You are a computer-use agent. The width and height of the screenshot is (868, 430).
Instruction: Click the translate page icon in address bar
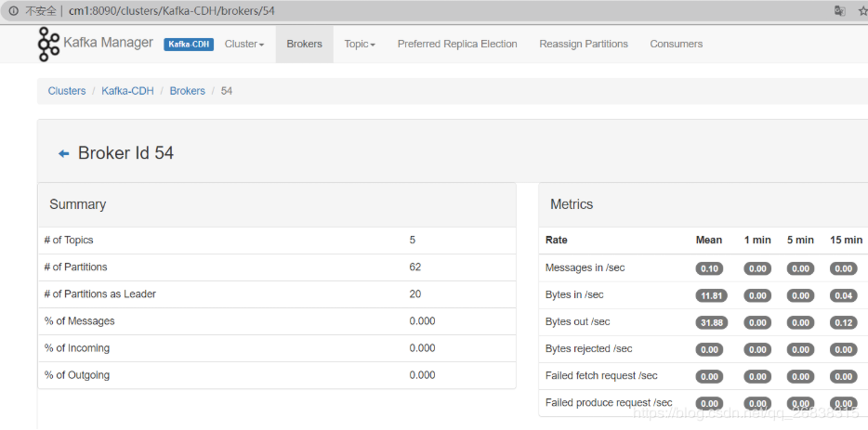839,11
